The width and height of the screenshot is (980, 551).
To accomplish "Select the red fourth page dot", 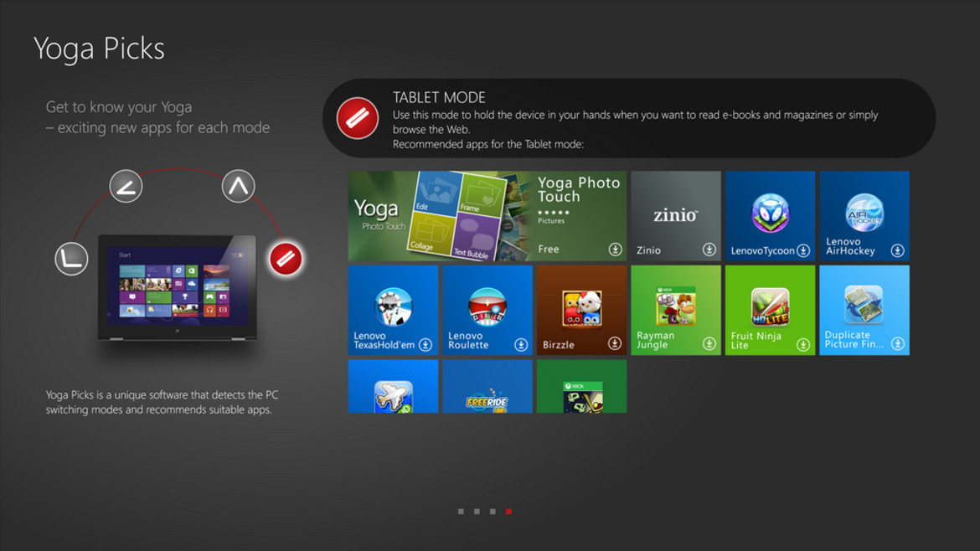I will point(508,512).
